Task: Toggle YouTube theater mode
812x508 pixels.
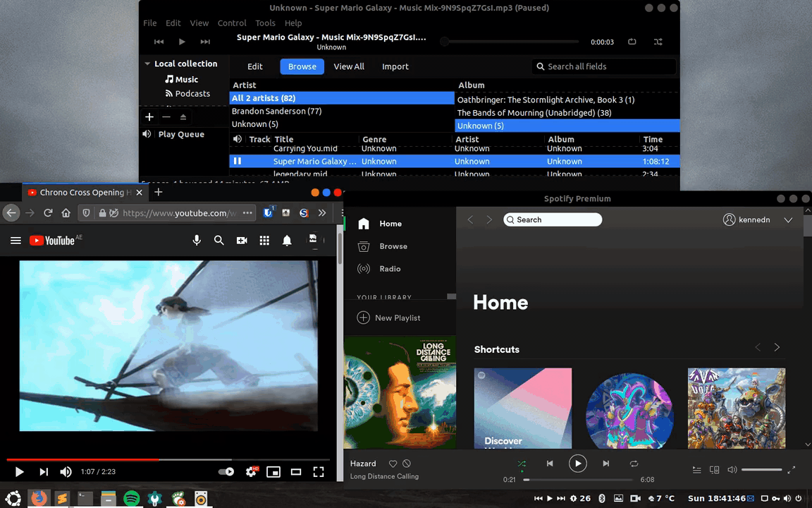Action: pyautogui.click(x=296, y=472)
